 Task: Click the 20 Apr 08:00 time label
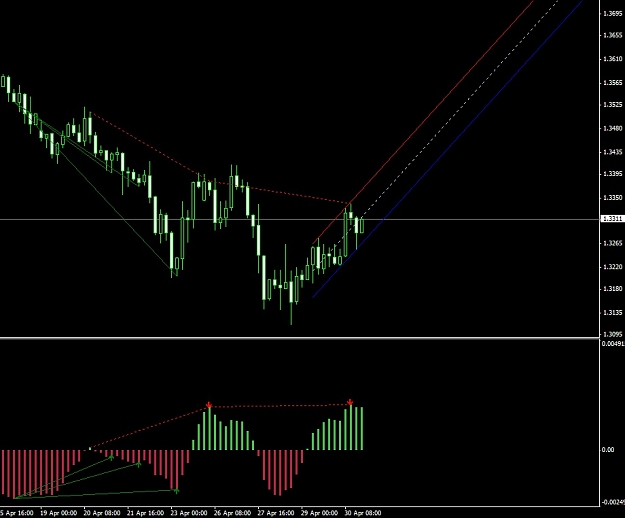pyautogui.click(x=102, y=513)
